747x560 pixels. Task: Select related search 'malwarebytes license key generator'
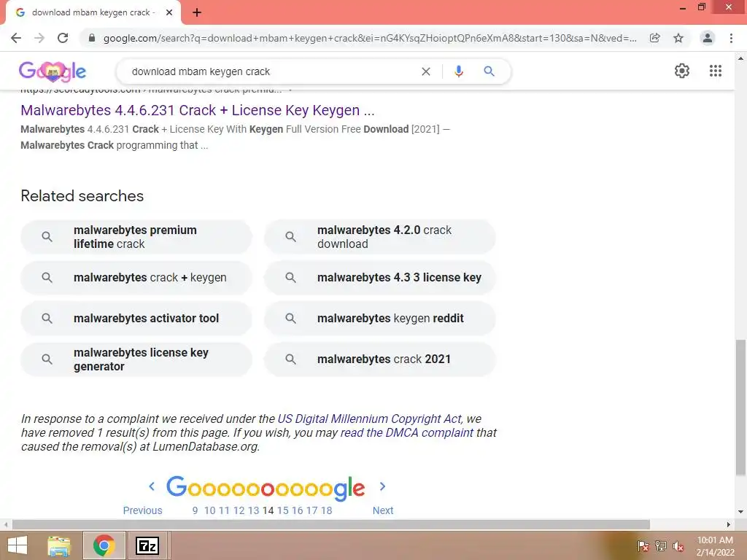(136, 359)
